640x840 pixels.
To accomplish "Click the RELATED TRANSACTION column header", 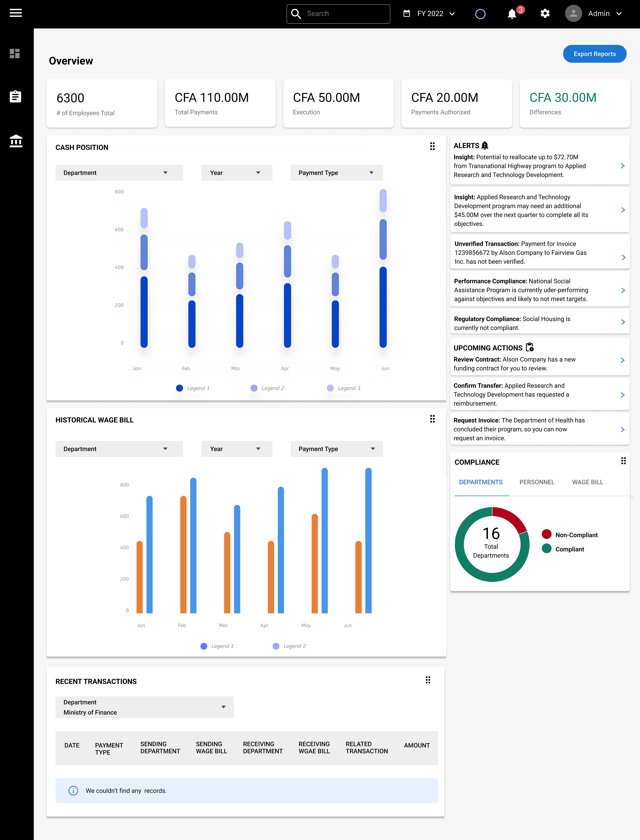I will (367, 748).
